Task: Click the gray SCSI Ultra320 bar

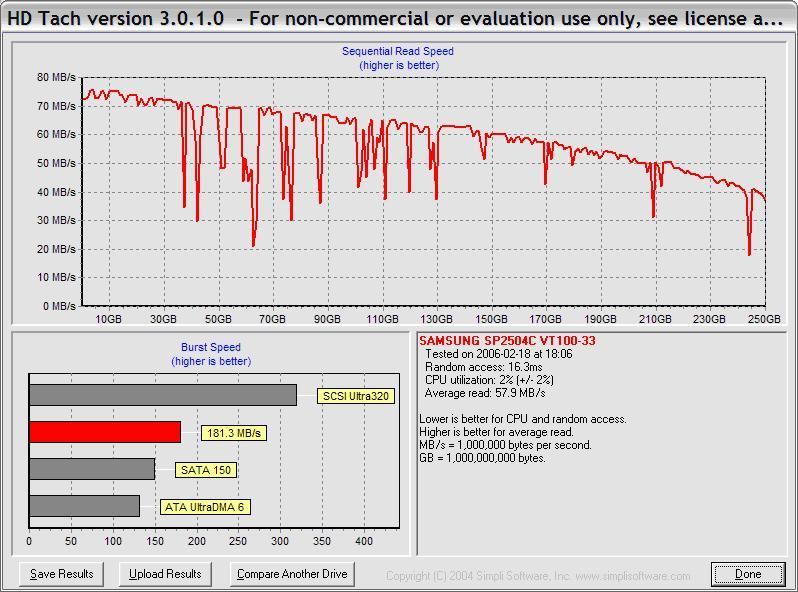Action: click(163, 395)
